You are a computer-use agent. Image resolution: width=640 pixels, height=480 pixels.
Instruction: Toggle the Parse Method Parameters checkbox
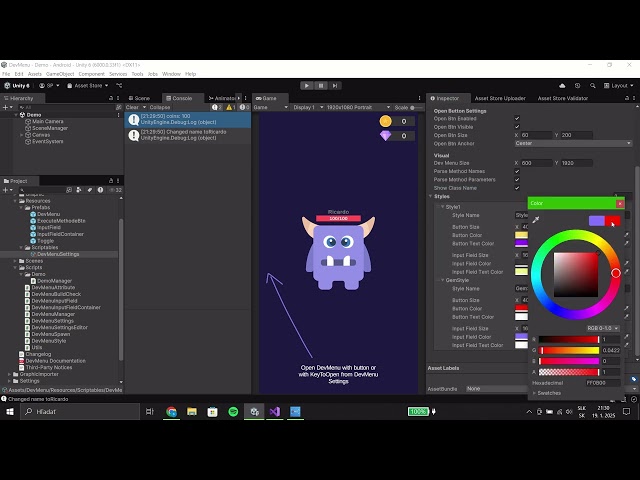517,180
